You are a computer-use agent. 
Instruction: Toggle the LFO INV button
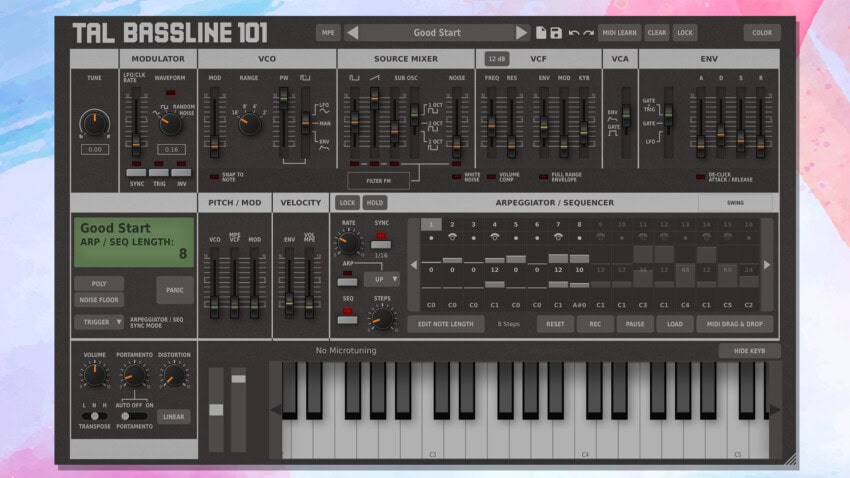181,172
